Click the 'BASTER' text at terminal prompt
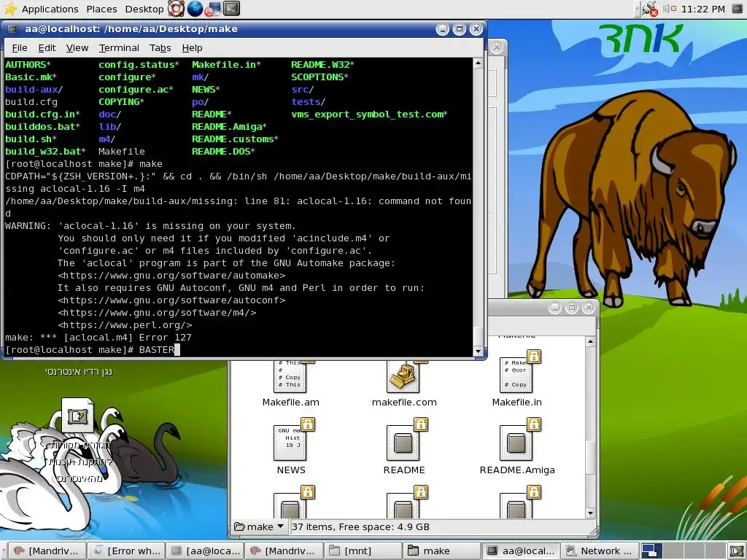747x560 pixels. [x=157, y=349]
